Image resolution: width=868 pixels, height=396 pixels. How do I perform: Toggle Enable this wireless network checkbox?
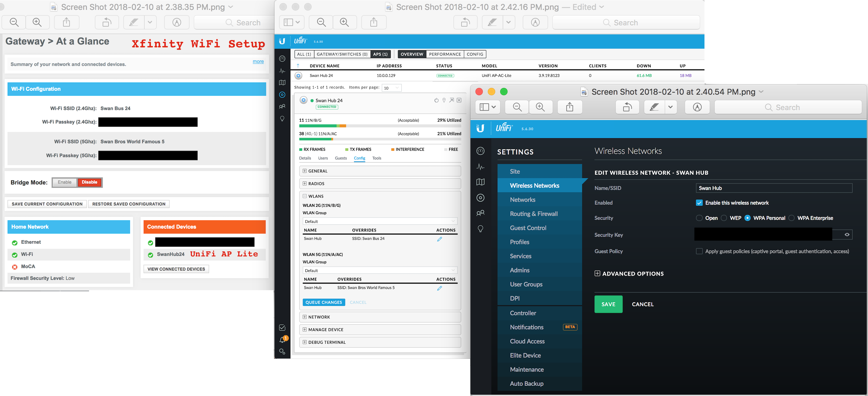pos(699,203)
